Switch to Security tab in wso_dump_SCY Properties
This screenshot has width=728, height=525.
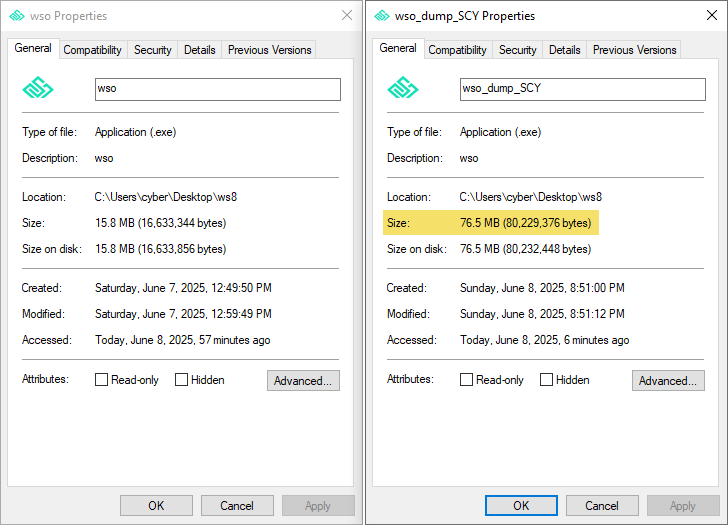tap(517, 50)
